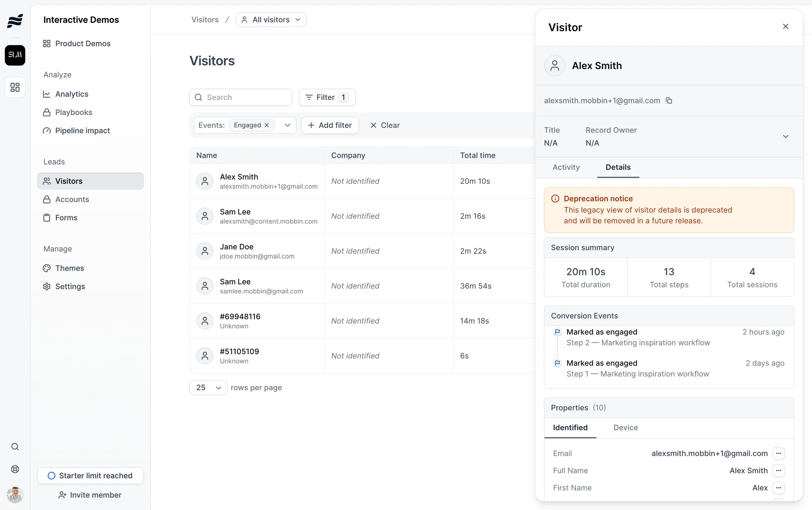Click the SLM workspace logo icon
This screenshot has width=812, height=510.
point(15,55)
